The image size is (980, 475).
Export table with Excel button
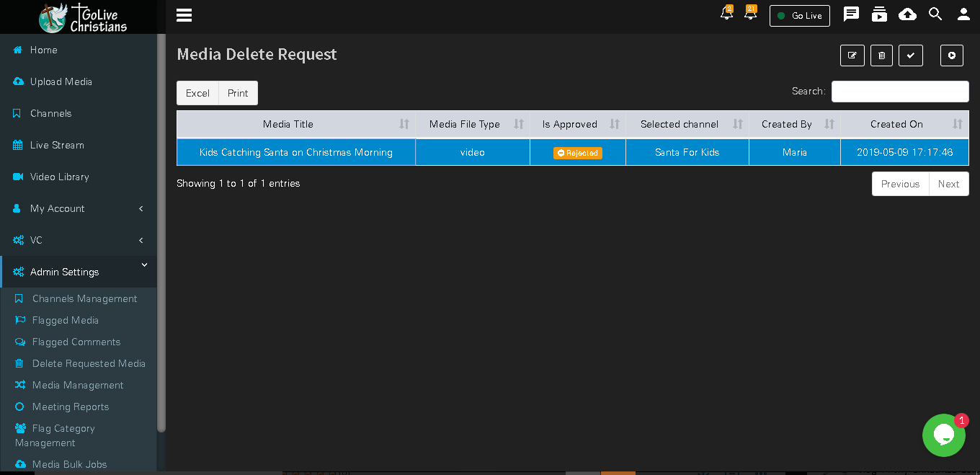[197, 93]
